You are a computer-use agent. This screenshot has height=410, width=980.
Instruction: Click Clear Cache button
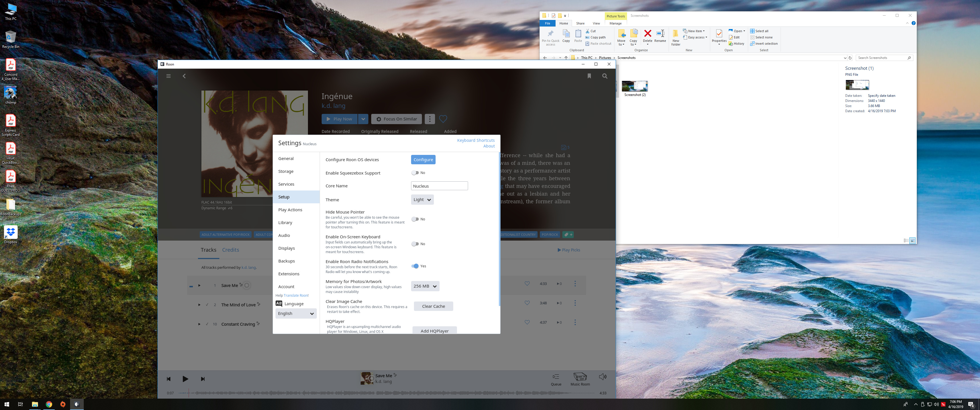pyautogui.click(x=433, y=306)
